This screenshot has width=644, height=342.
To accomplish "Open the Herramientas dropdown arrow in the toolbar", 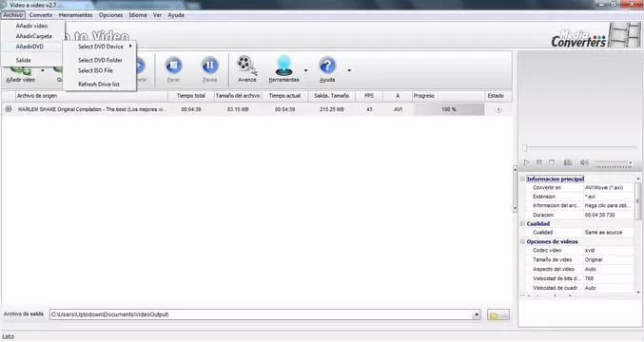I will pyautogui.click(x=305, y=70).
